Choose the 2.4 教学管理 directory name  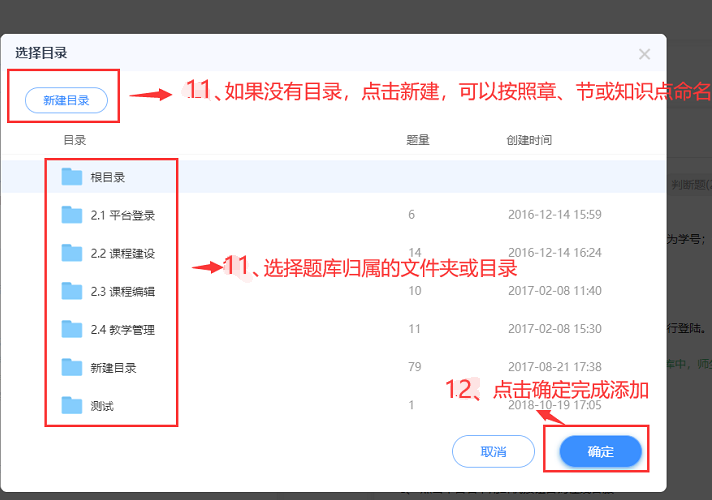click(123, 330)
